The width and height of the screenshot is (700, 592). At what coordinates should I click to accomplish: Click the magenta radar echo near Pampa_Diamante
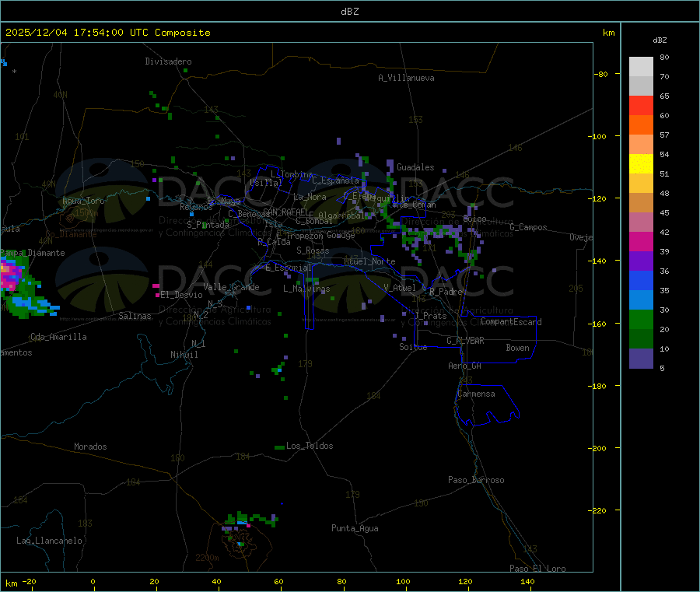click(10, 275)
